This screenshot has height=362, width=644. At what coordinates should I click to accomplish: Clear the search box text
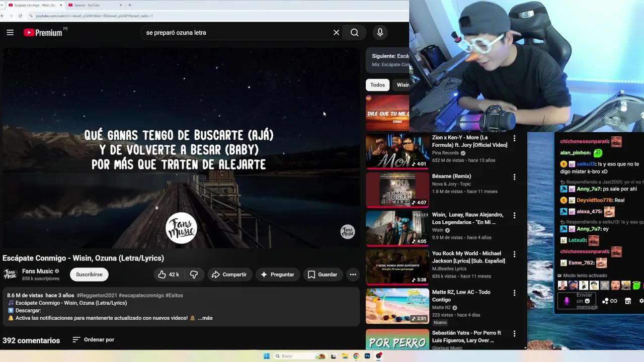(336, 33)
